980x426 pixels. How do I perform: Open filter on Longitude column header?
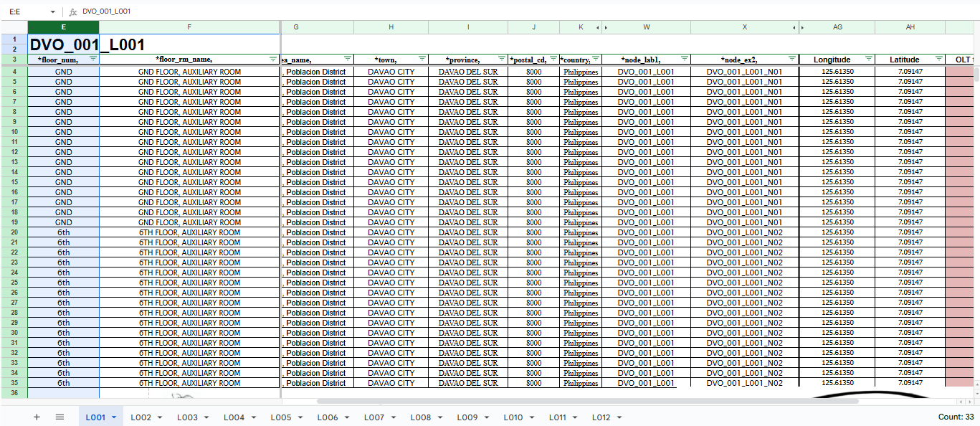click(x=869, y=60)
